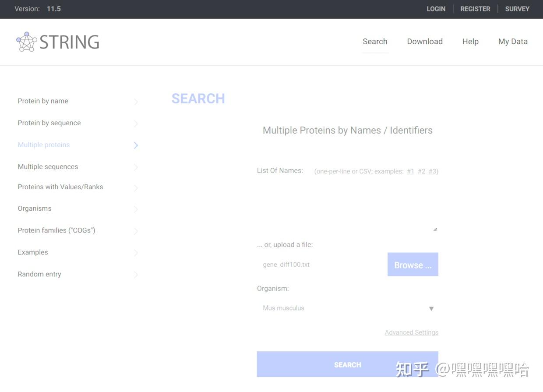The height and width of the screenshot is (392, 543).
Task: Open Advanced Settings
Action: pos(411,332)
